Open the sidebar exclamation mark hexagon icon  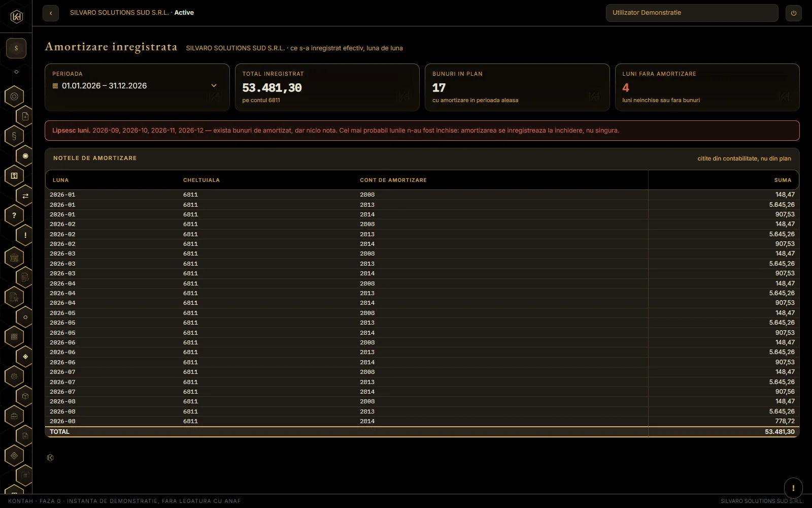tap(25, 235)
